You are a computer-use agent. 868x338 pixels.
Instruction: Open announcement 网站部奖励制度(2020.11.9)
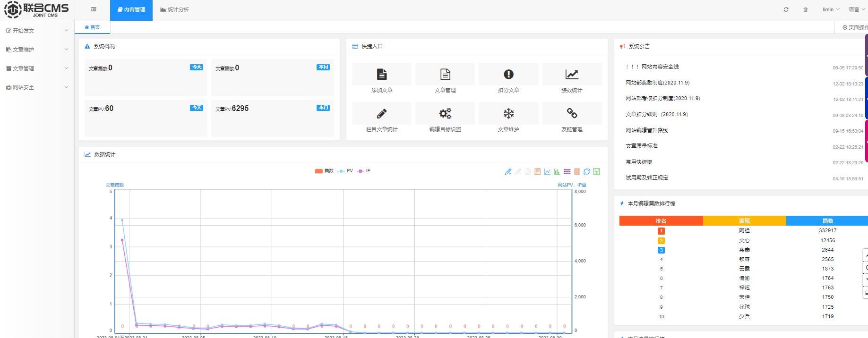tap(658, 83)
